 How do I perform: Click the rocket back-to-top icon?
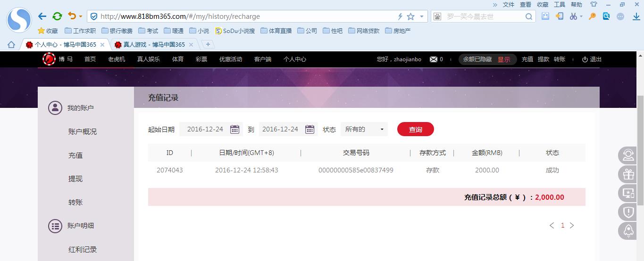point(628,230)
